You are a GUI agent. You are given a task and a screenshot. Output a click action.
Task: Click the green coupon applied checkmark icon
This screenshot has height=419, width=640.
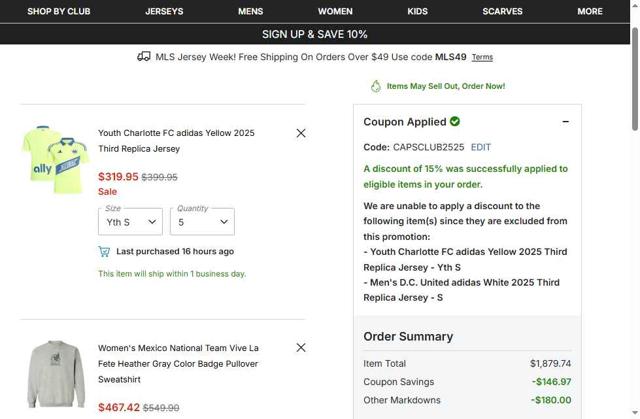455,122
